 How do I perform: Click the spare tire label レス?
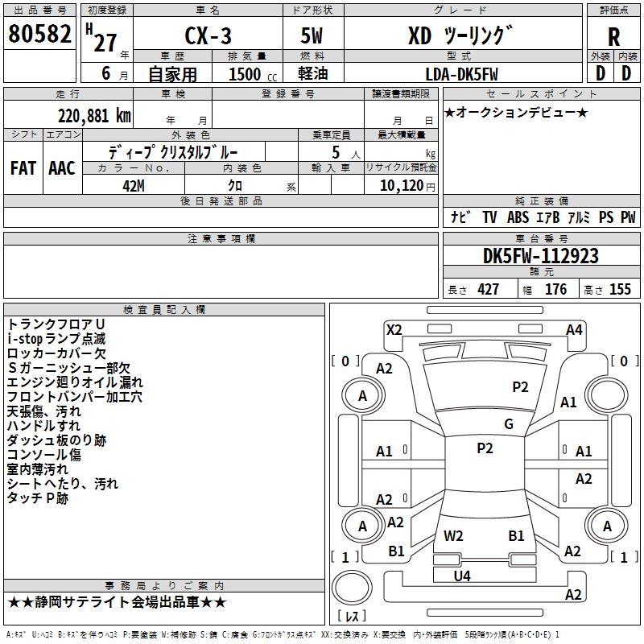point(352,615)
